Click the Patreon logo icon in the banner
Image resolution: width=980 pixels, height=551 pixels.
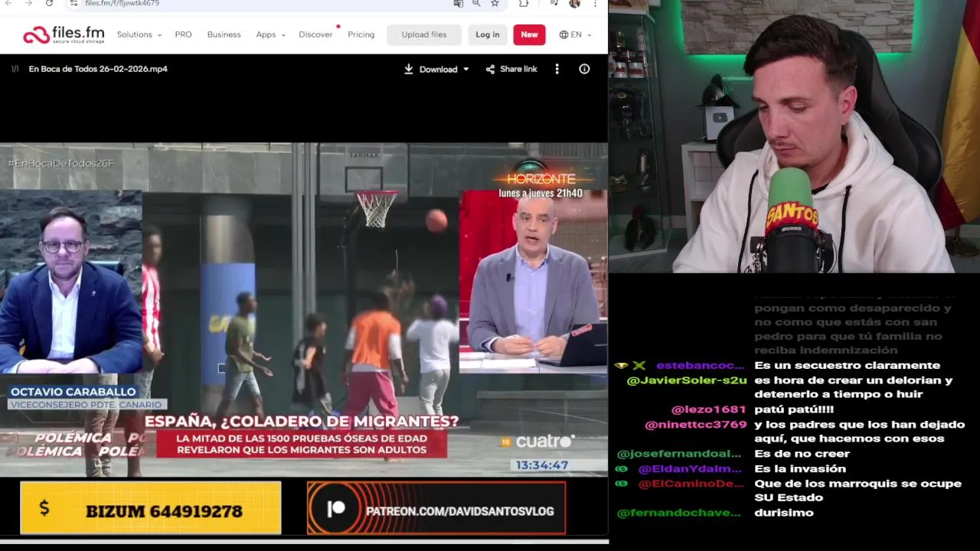click(x=335, y=510)
